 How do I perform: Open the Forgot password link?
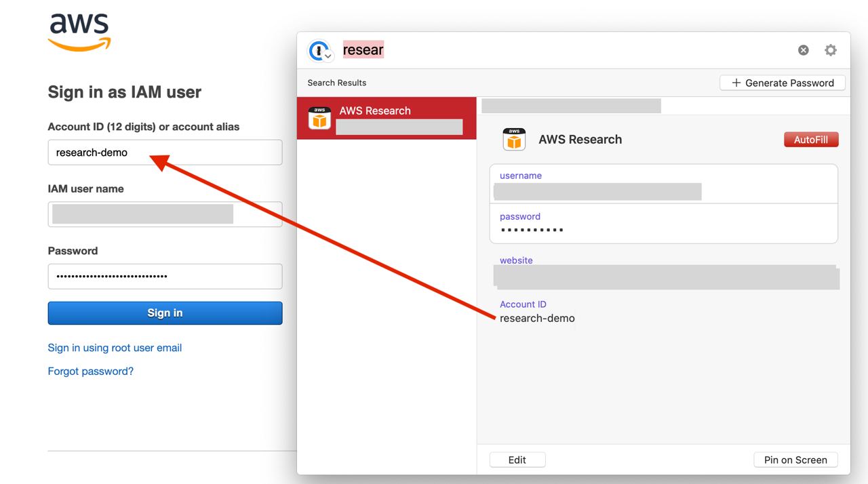coord(91,371)
